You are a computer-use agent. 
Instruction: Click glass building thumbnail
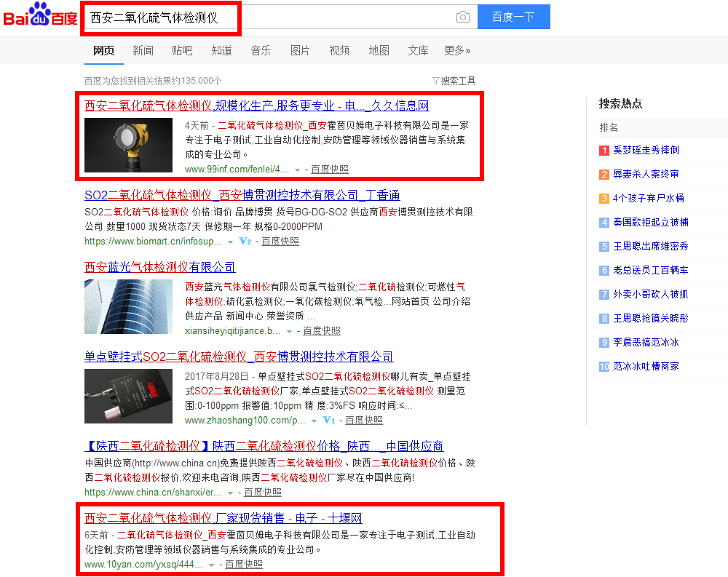[128, 307]
